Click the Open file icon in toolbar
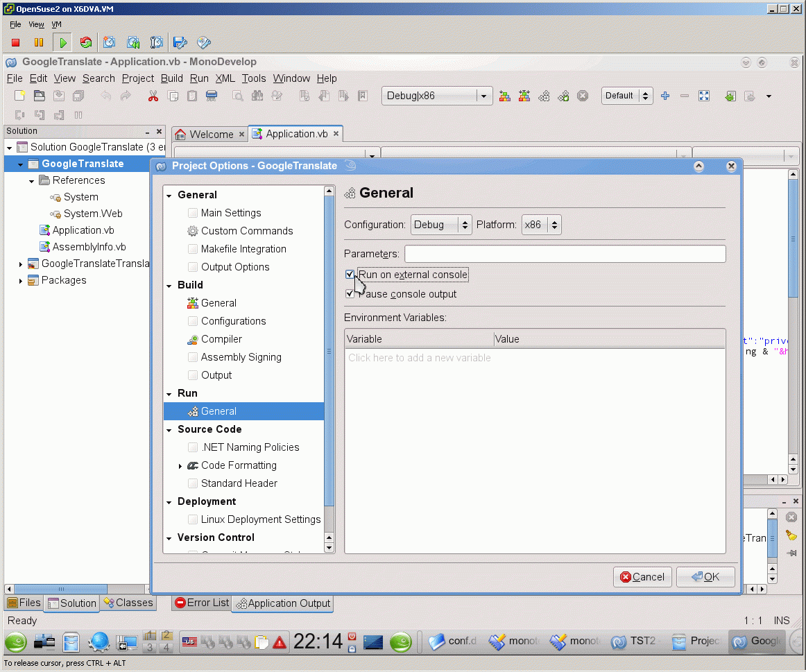806x672 pixels. coord(39,96)
